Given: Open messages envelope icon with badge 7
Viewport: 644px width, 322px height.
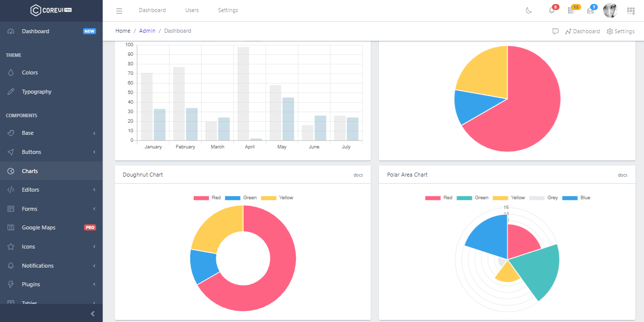Looking at the screenshot, I should (591, 11).
